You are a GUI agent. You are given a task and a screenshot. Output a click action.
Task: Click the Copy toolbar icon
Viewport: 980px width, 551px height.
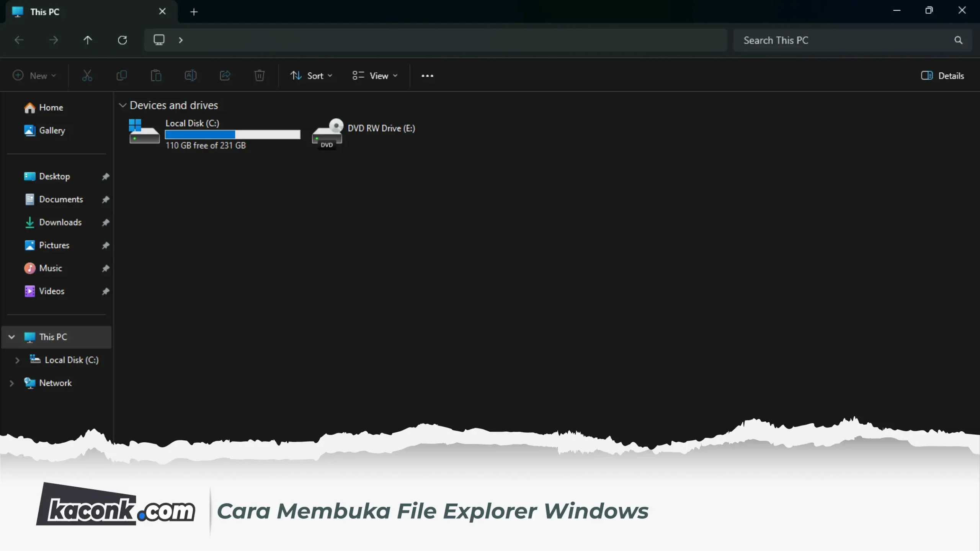122,76
